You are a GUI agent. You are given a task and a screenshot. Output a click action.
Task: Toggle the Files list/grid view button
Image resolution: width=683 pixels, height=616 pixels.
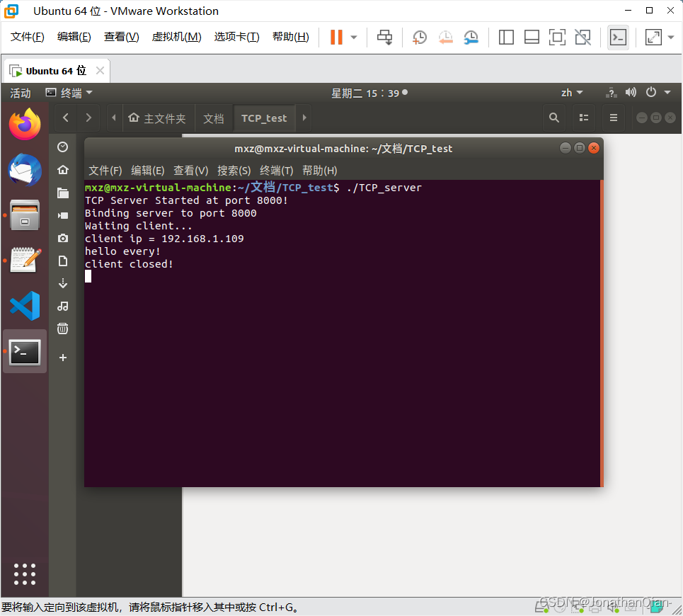tap(584, 118)
